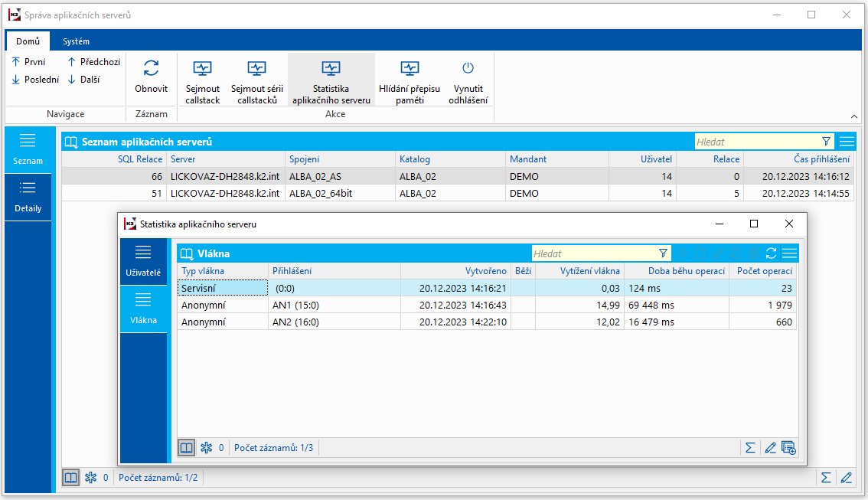Click filter icon in Vlákna search box

click(x=663, y=253)
